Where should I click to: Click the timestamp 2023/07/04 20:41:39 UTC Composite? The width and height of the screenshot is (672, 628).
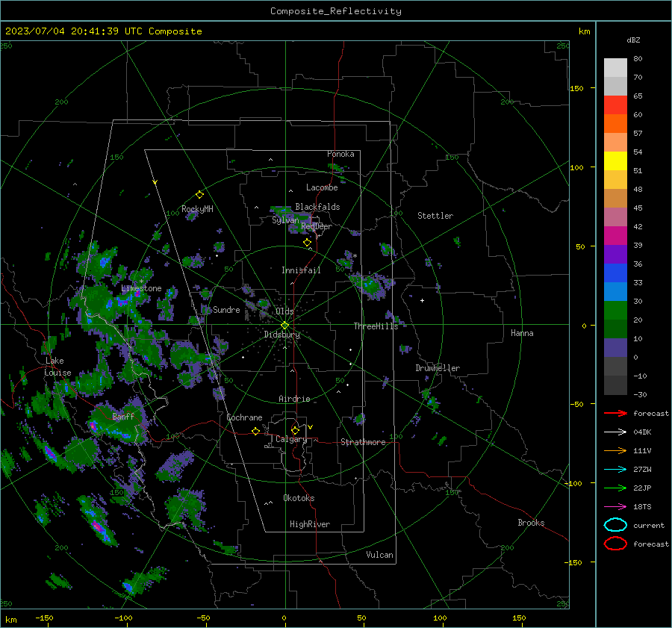coord(103,31)
